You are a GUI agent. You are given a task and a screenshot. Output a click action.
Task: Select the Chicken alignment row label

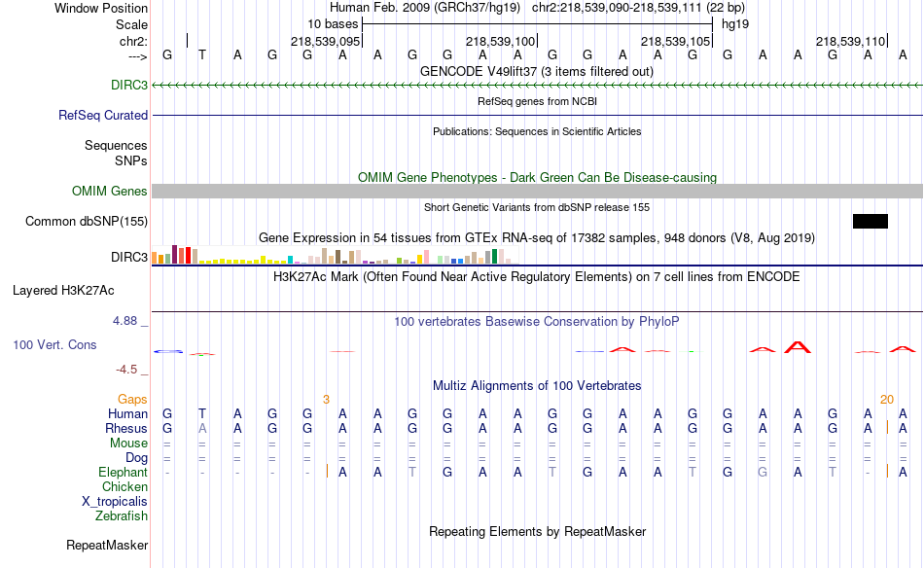[x=124, y=486]
